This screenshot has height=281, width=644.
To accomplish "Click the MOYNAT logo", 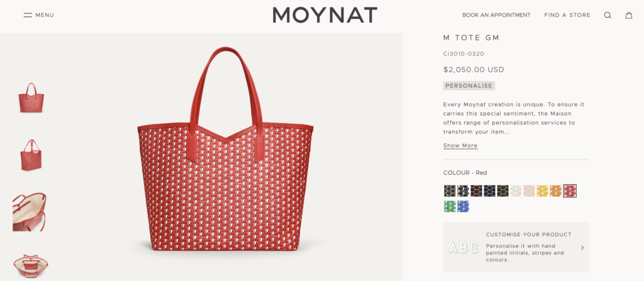I will (x=325, y=15).
